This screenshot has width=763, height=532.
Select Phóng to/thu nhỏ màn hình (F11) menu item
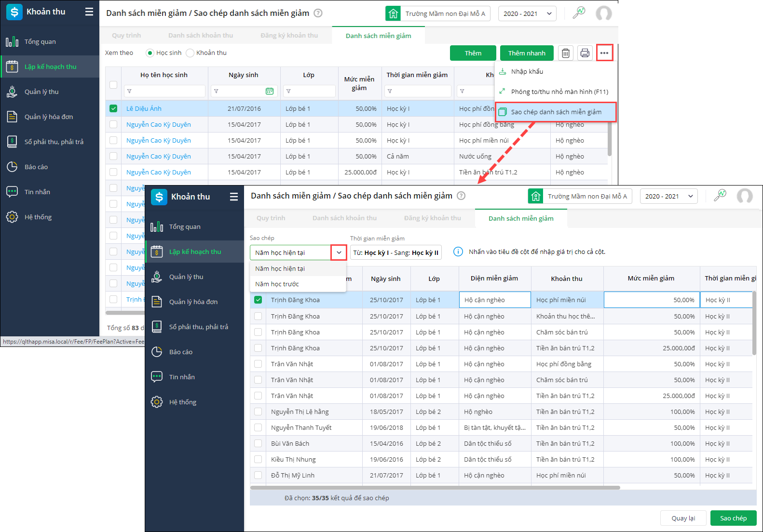pyautogui.click(x=556, y=92)
